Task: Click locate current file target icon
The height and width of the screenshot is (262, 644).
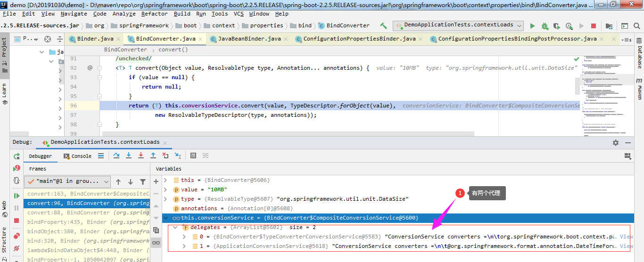Action: (48, 39)
